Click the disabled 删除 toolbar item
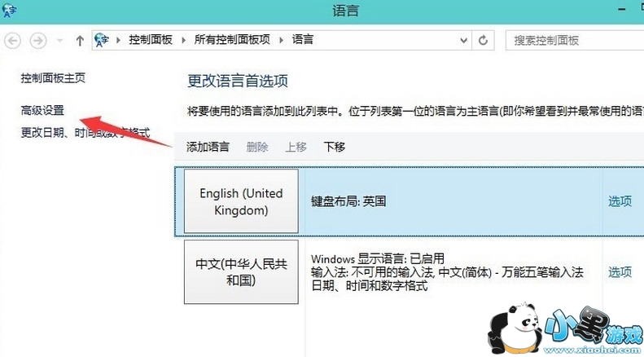This screenshot has width=644, height=357. click(257, 147)
